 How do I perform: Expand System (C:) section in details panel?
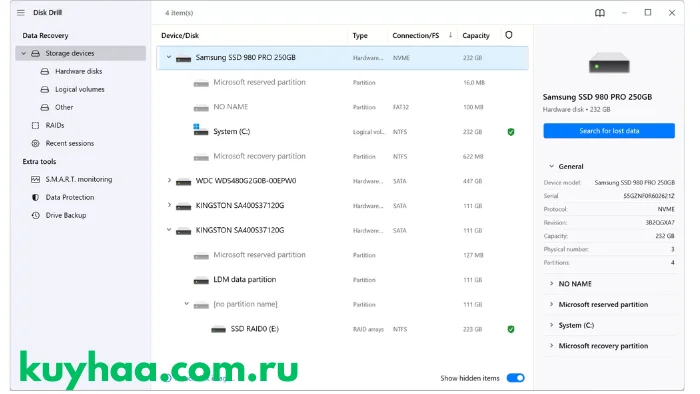click(x=551, y=325)
